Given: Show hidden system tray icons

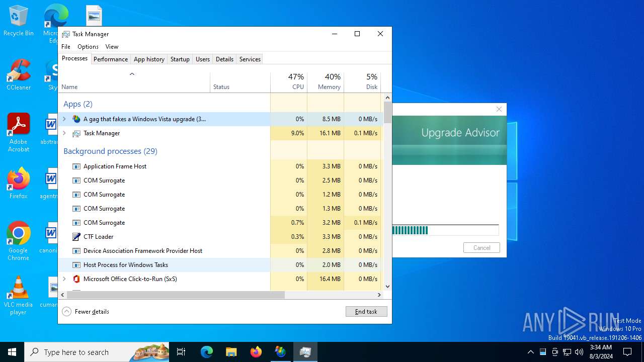Looking at the screenshot, I should (530, 352).
